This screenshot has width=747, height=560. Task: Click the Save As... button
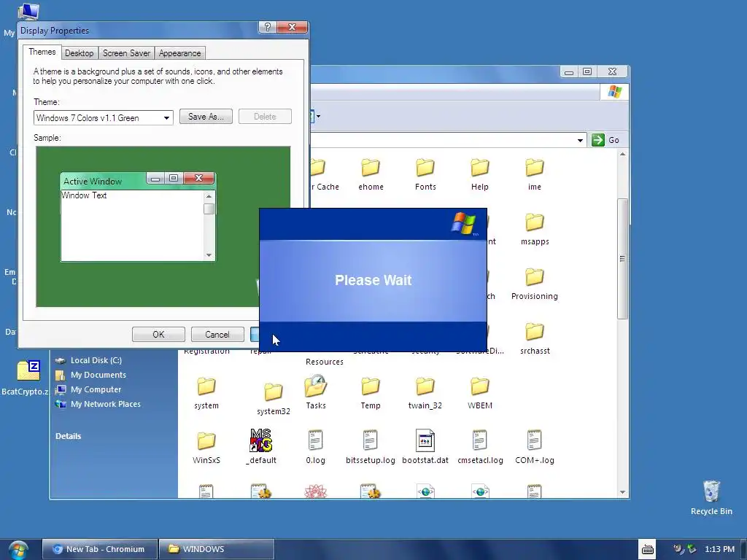click(206, 117)
